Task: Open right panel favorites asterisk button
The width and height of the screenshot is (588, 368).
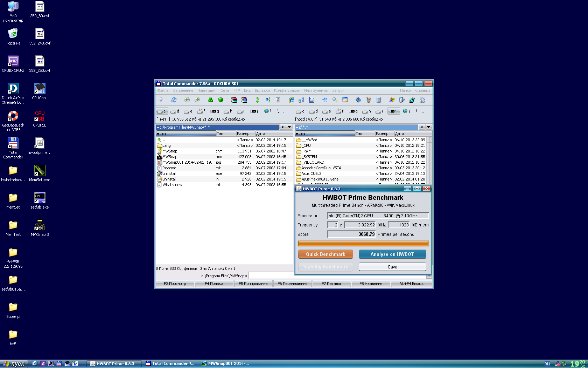Action: point(422,127)
